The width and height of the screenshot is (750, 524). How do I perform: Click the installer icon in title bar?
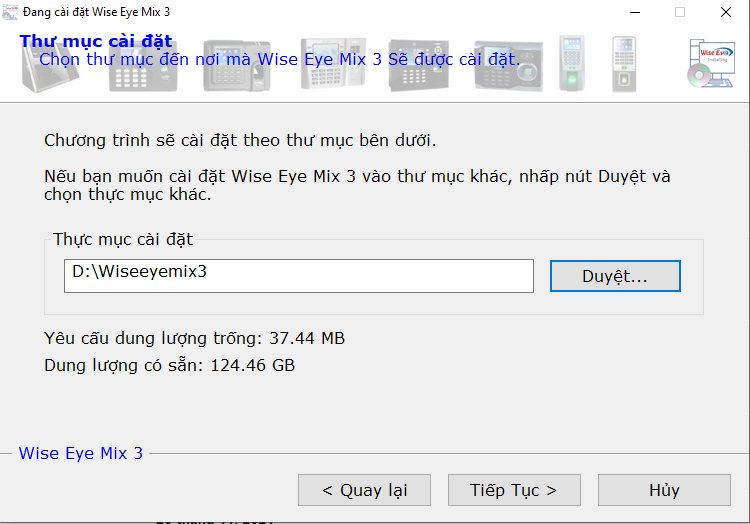point(10,12)
